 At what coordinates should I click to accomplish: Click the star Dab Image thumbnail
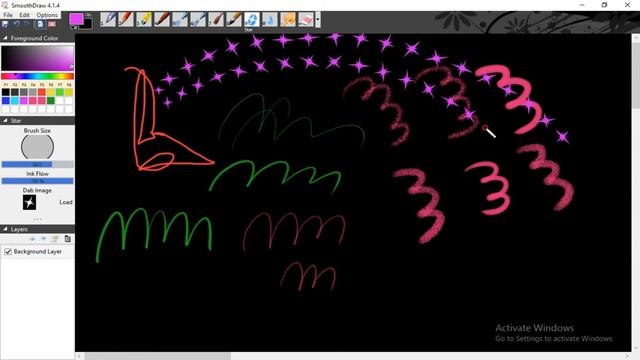(x=29, y=202)
